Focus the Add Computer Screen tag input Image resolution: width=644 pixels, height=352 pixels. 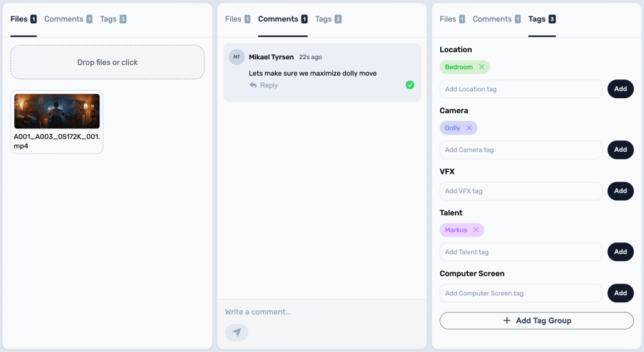pos(521,293)
